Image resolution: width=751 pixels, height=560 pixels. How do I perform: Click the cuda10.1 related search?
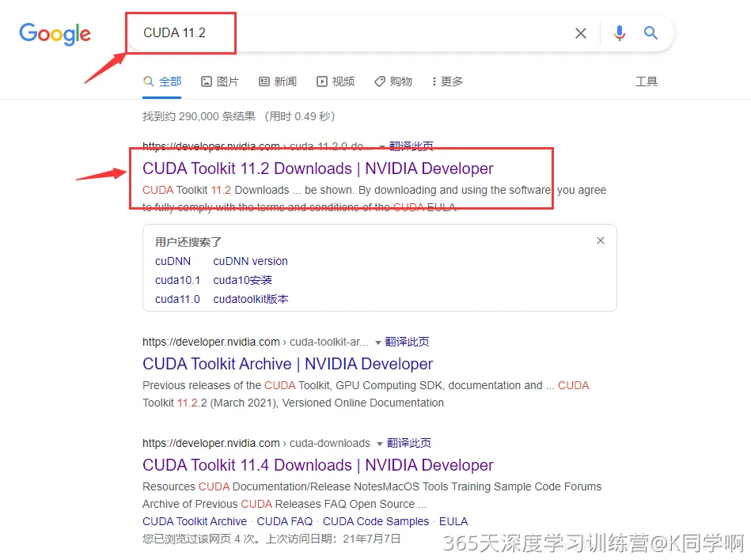coord(178,280)
